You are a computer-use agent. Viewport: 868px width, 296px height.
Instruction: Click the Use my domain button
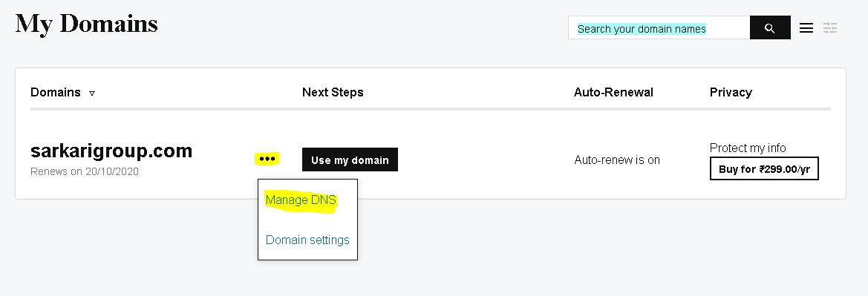click(350, 160)
